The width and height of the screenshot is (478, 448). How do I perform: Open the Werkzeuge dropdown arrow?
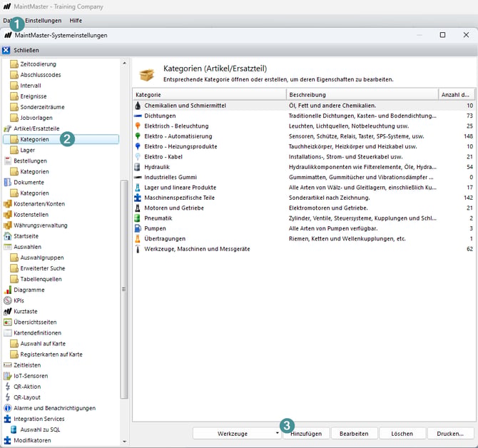tap(277, 433)
